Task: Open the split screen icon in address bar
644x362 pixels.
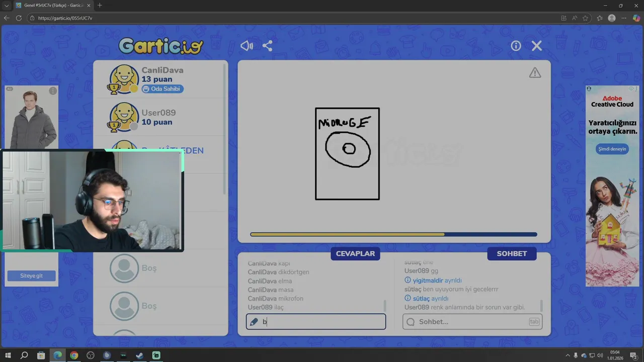Action: coord(563,18)
